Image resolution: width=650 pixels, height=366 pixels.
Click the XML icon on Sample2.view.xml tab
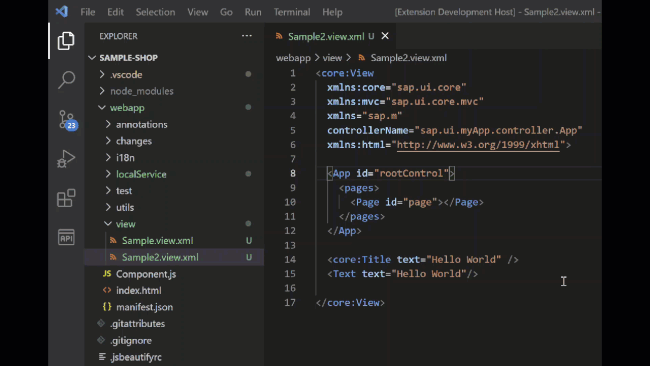click(279, 36)
